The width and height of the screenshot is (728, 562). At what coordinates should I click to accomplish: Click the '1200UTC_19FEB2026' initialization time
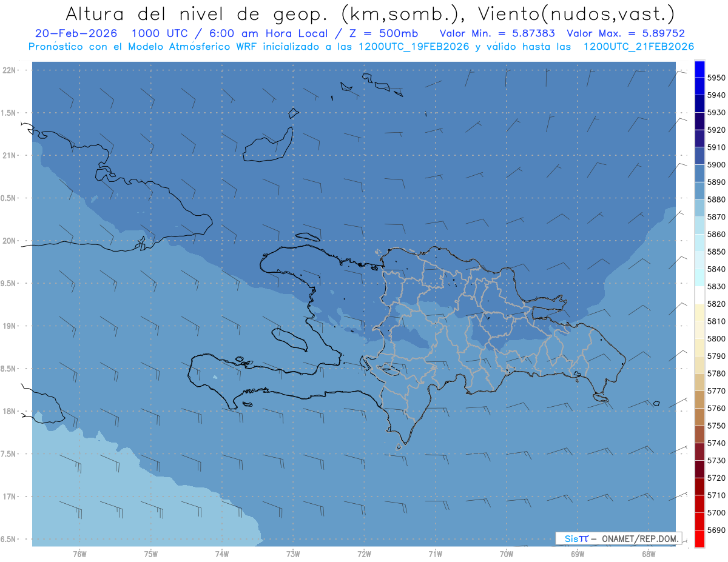(x=414, y=47)
